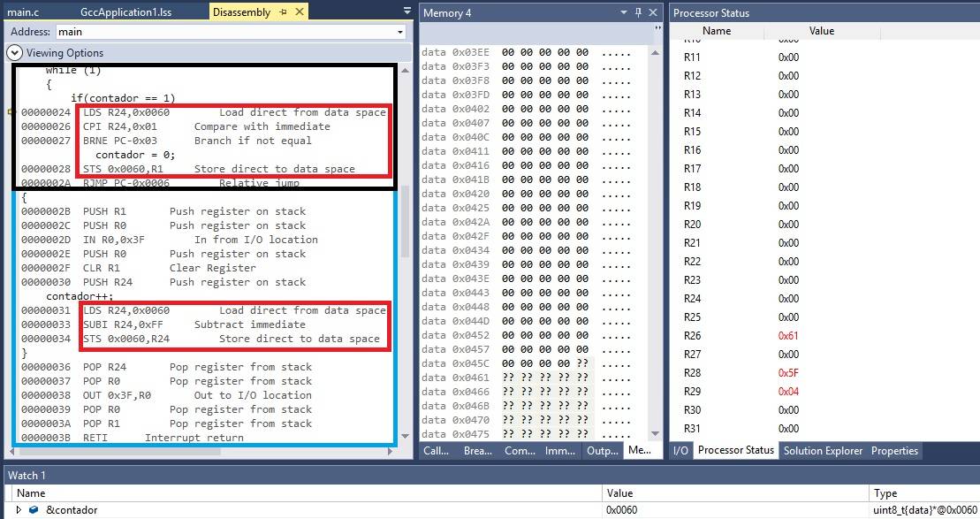
Task: Click the &contador variable icon
Action: 34,510
